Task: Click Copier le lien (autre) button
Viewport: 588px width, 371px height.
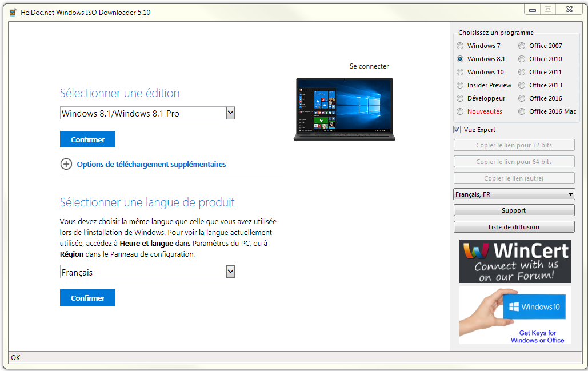Action: pos(514,178)
